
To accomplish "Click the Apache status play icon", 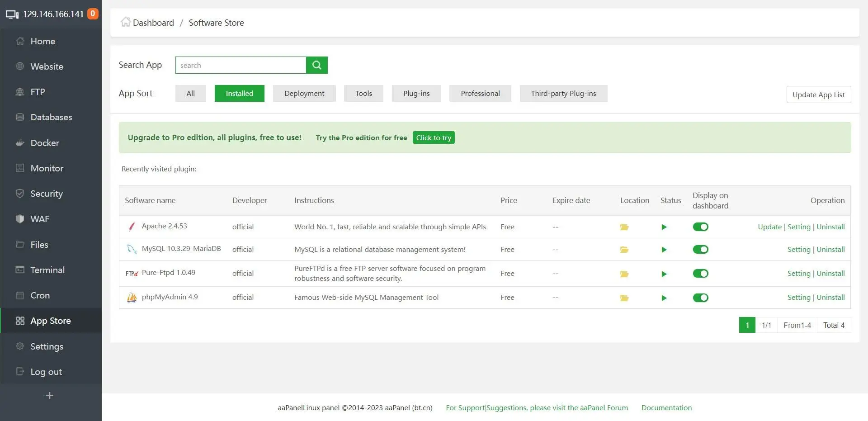I will [664, 227].
